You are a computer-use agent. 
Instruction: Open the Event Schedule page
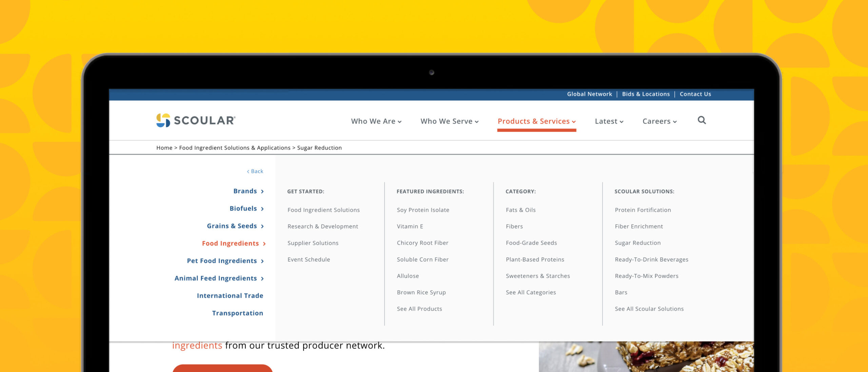pyautogui.click(x=309, y=259)
